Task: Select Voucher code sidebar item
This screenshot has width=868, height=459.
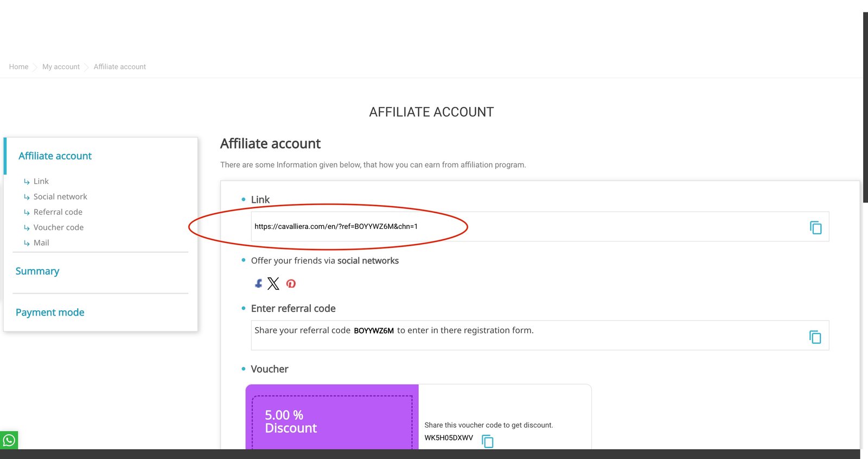Action: click(x=59, y=227)
